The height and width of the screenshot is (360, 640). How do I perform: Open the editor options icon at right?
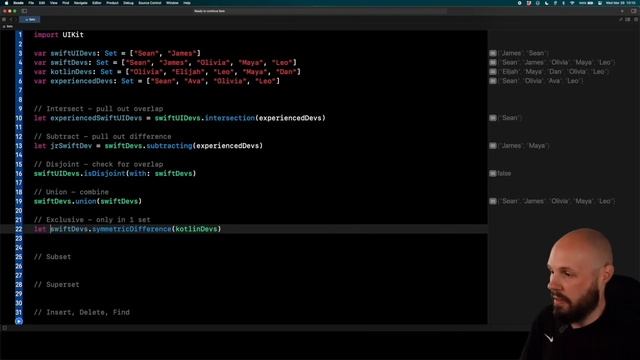621,19
